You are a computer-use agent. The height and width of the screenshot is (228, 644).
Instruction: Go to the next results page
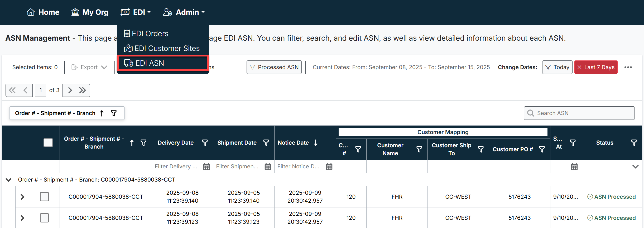[x=70, y=90]
